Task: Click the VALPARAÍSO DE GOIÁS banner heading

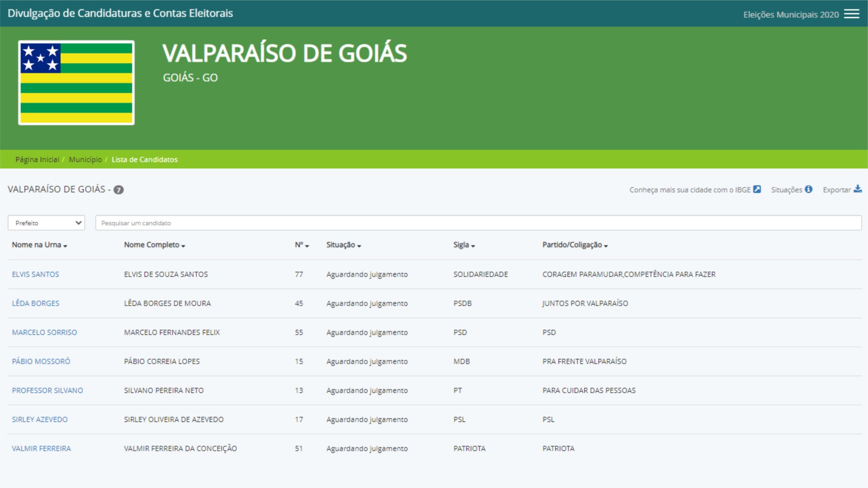Action: [285, 53]
